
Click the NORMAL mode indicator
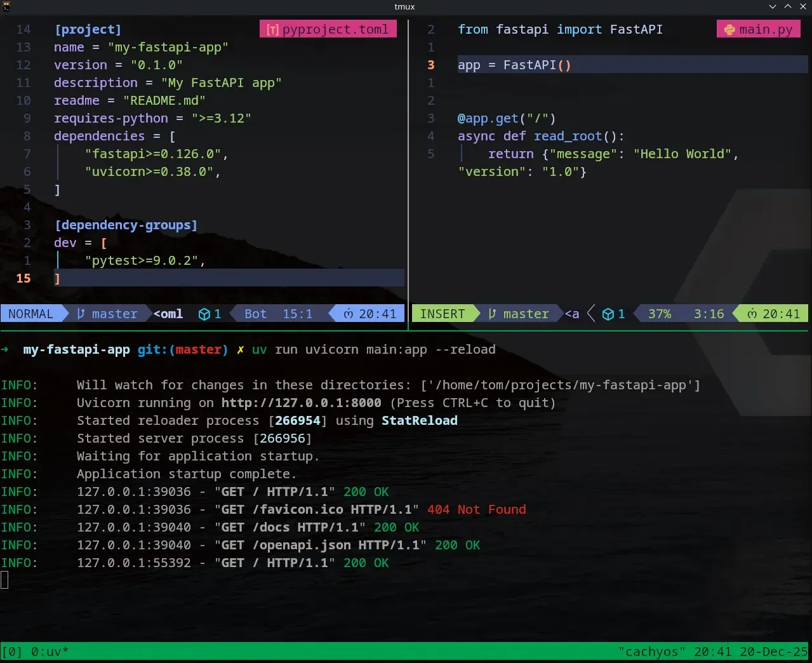30,314
